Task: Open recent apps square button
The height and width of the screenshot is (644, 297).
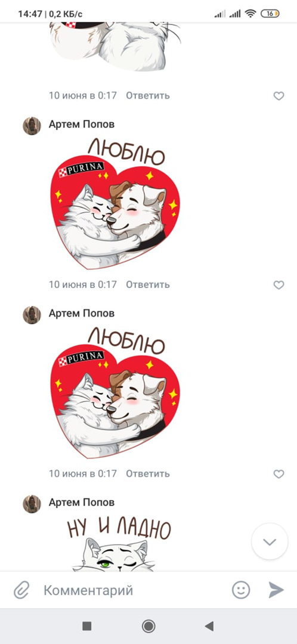Action: click(86, 626)
